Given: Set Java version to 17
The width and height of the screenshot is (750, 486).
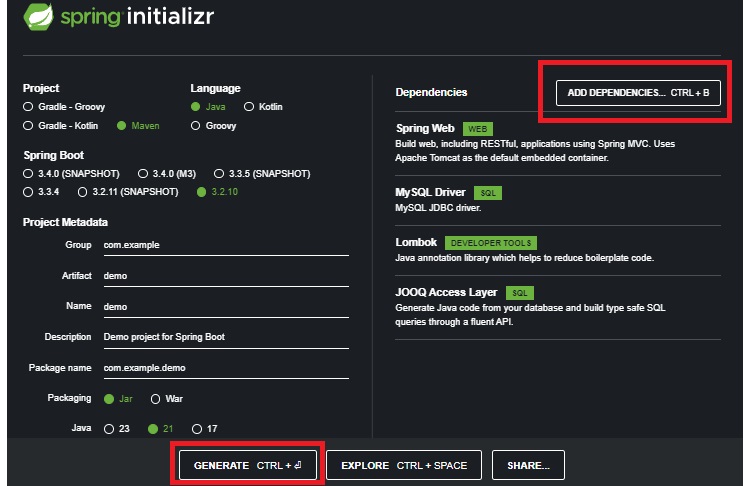Looking at the screenshot, I should tap(197, 429).
